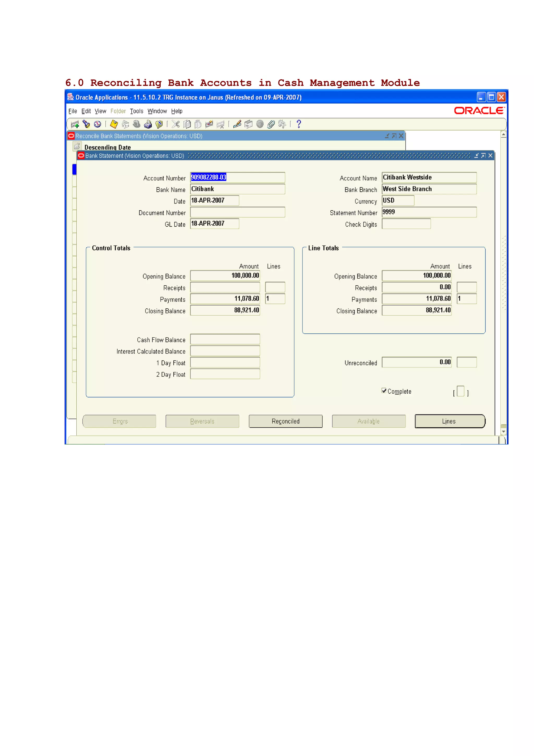
Task: Click Line Totals Receipts amount 0.00
Action: tap(417, 287)
